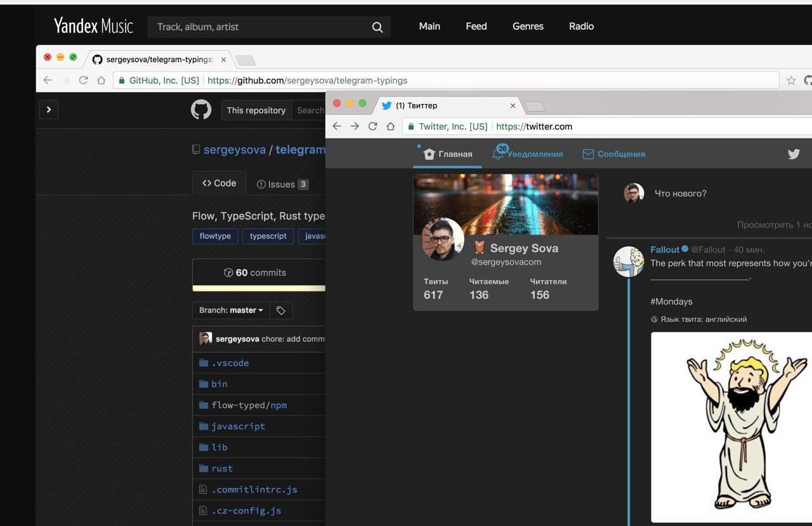Open Genres in Yandex Music
Screen dimensions: 812x526
pyautogui.click(x=528, y=26)
